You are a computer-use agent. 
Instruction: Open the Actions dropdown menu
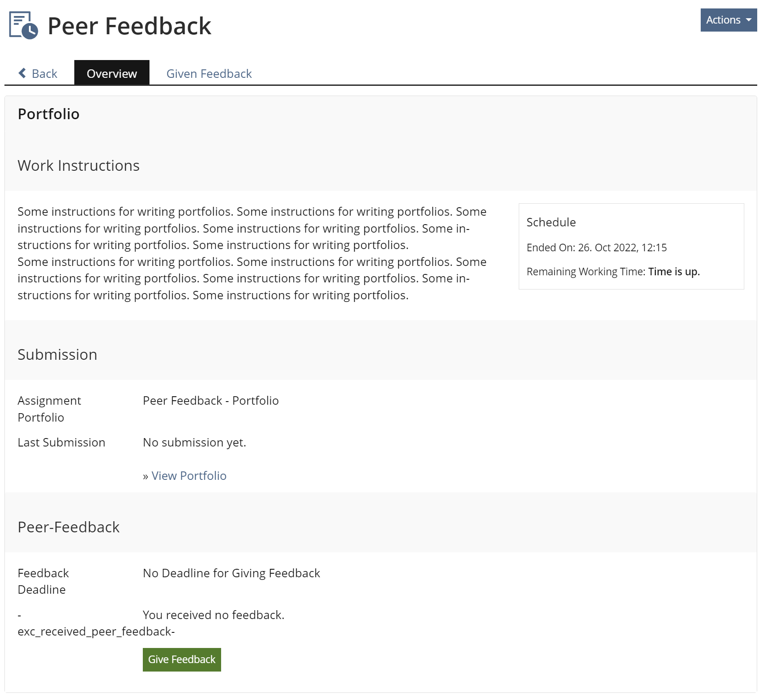coord(728,20)
